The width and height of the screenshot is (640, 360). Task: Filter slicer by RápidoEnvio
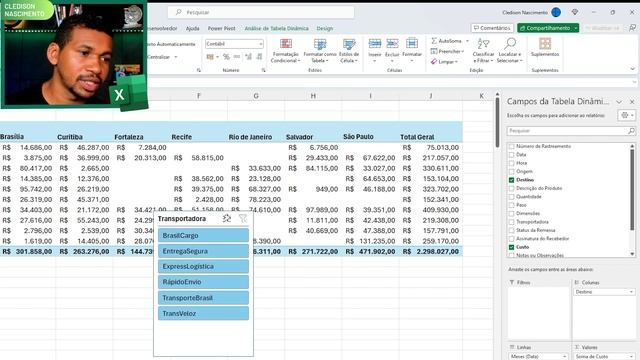[x=203, y=282]
